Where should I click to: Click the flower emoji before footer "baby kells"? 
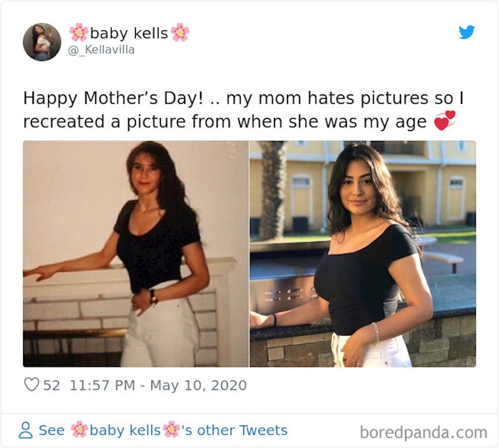click(x=79, y=430)
